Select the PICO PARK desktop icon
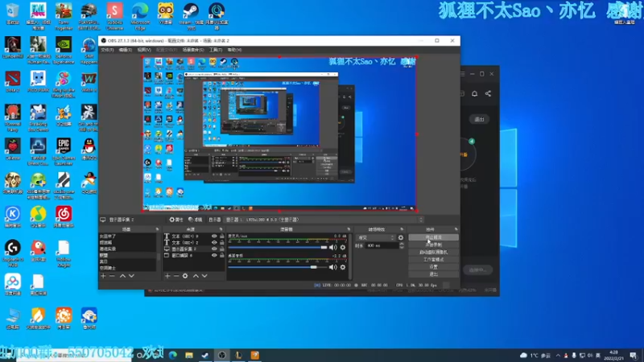This screenshot has width=644, height=362. click(38, 82)
